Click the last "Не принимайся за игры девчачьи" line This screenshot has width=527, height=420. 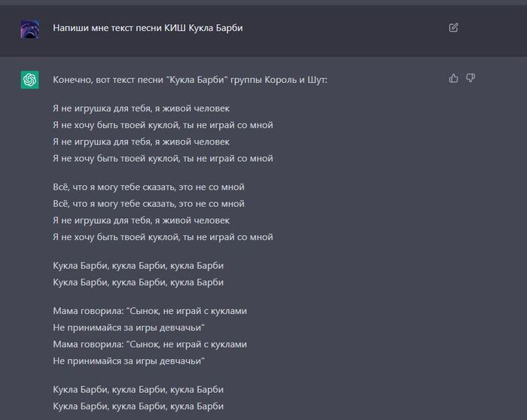click(129, 361)
